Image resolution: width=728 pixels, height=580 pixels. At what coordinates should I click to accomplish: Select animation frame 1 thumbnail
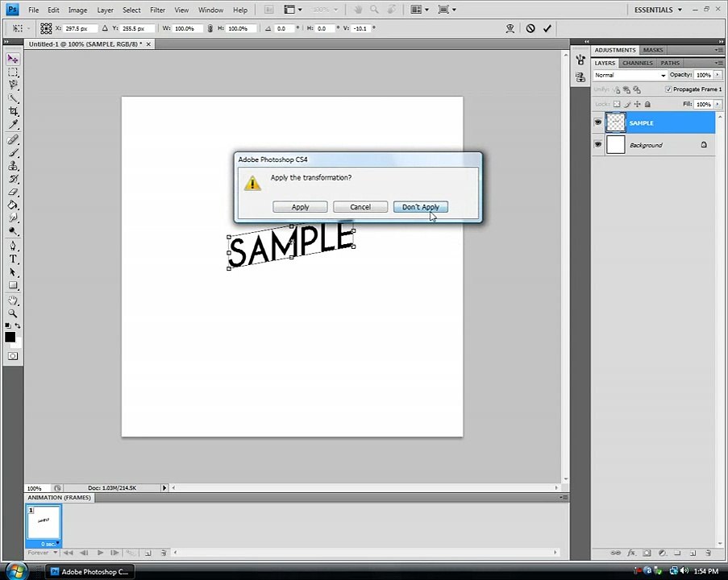click(44, 523)
